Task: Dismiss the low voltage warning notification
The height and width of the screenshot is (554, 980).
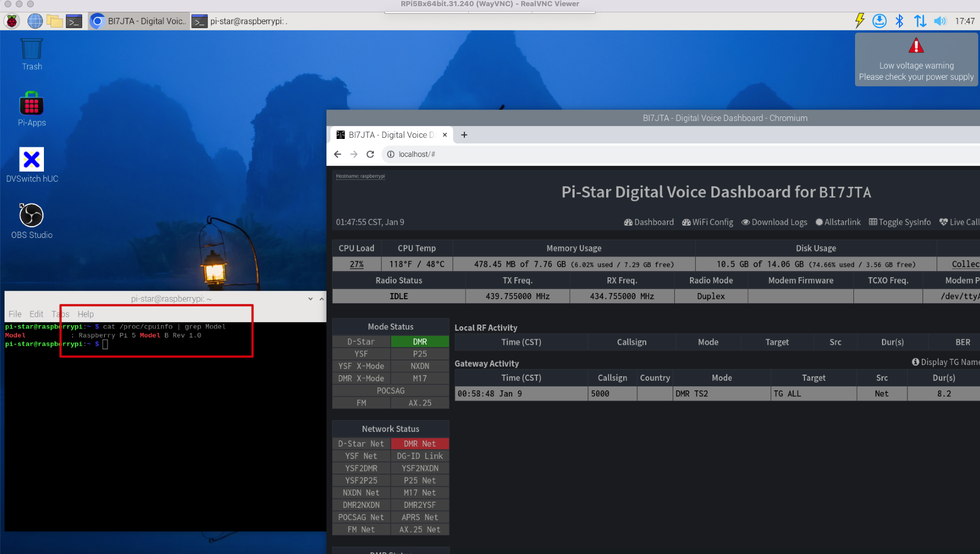Action: (916, 59)
